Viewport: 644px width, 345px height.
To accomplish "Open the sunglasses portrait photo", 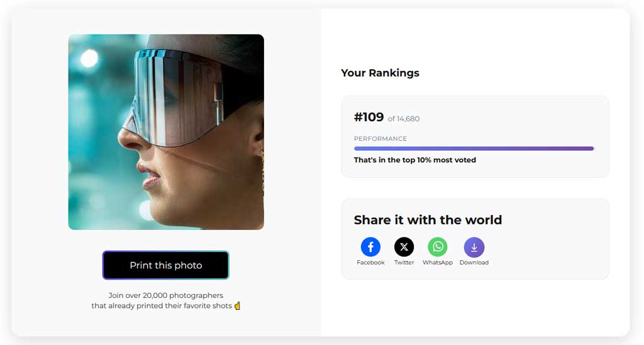I will tap(166, 132).
